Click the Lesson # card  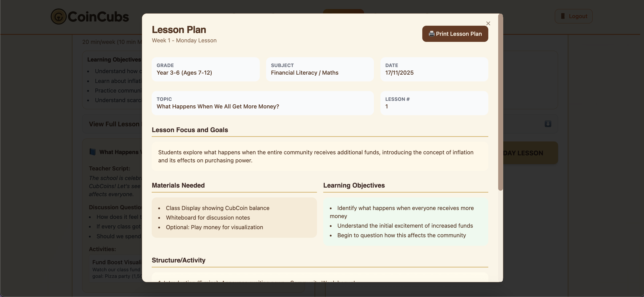(x=434, y=103)
